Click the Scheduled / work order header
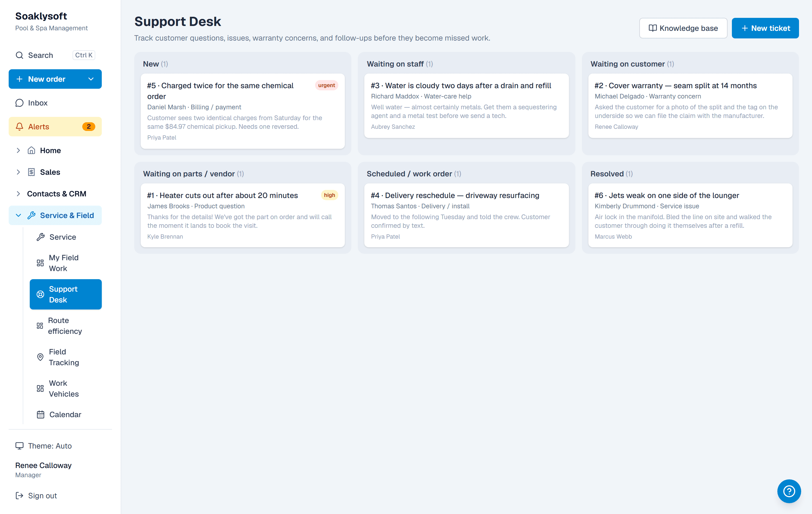The image size is (812, 514). click(x=414, y=174)
